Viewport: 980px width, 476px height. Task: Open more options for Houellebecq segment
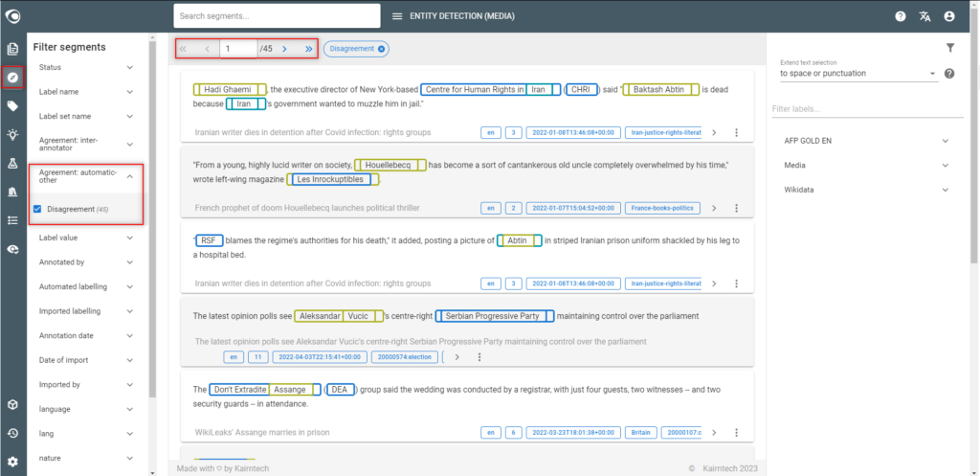(736, 208)
